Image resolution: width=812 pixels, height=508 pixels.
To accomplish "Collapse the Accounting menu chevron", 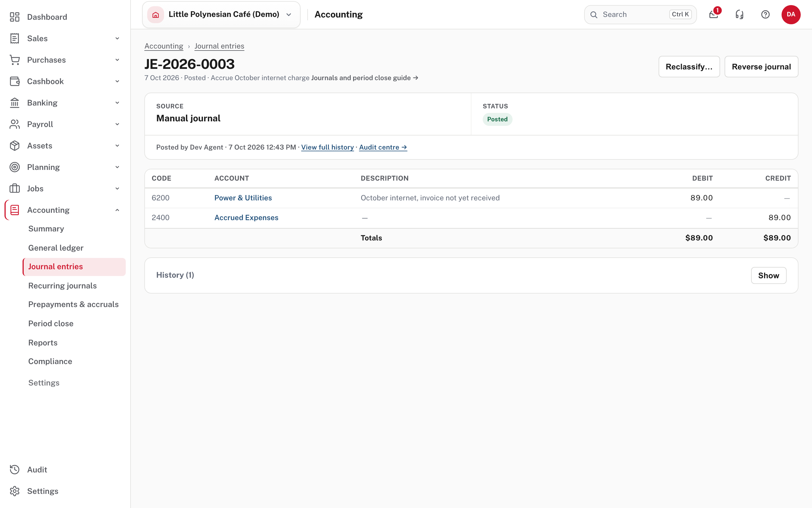I will tap(118, 210).
